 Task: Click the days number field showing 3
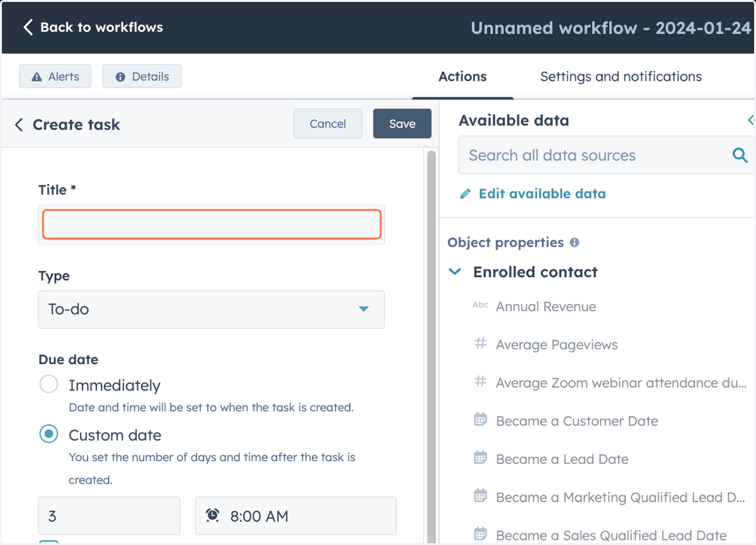click(x=109, y=515)
